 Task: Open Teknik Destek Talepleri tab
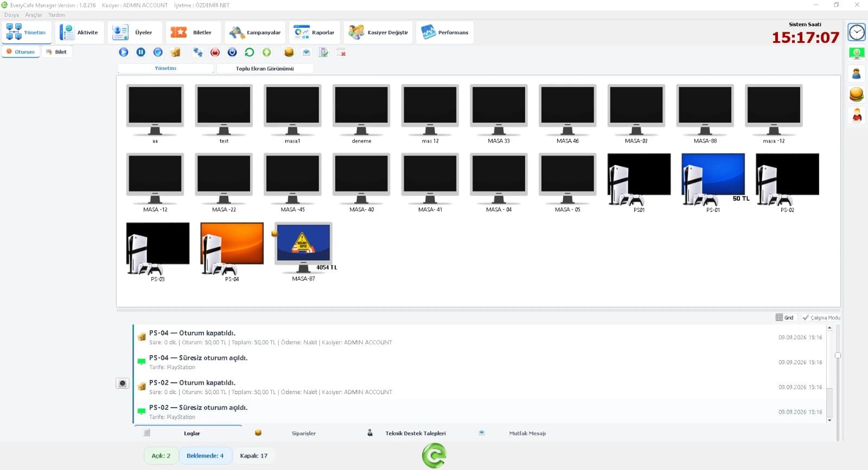pos(415,433)
